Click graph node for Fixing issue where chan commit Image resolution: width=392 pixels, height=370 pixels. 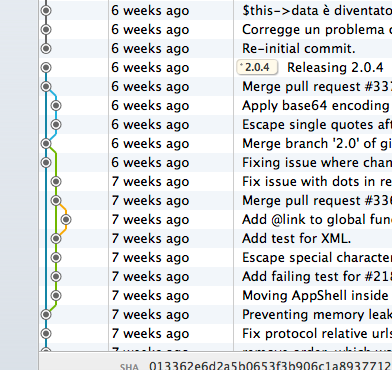pyautogui.click(x=46, y=163)
